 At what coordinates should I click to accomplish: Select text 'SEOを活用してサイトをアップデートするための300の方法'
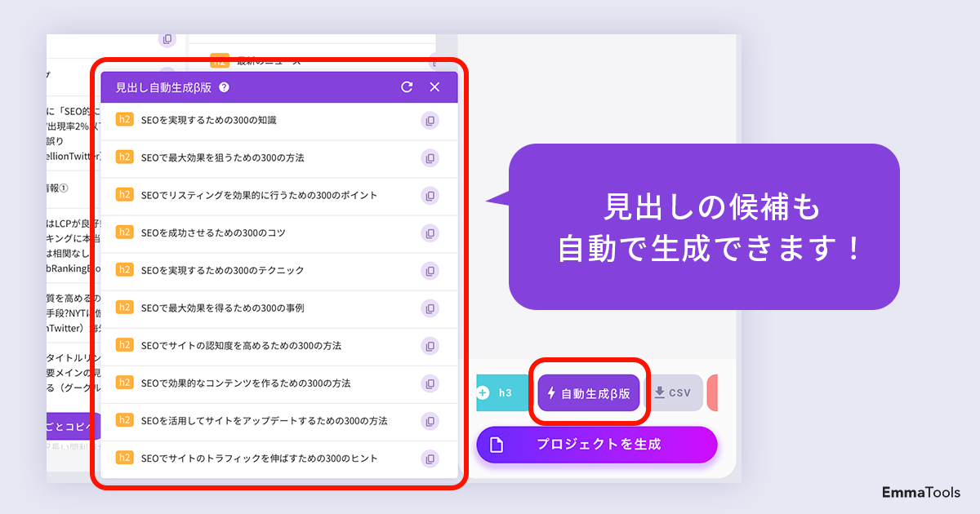pyautogui.click(x=264, y=421)
